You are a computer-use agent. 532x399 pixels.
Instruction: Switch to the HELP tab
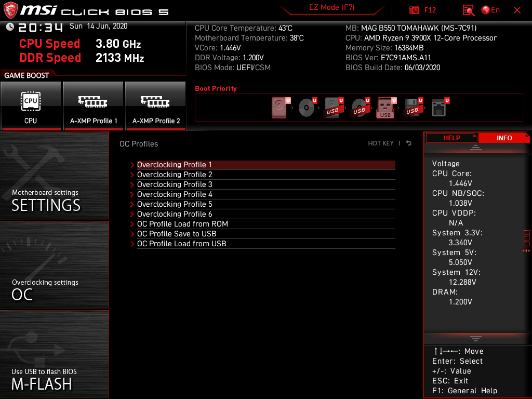coord(451,138)
